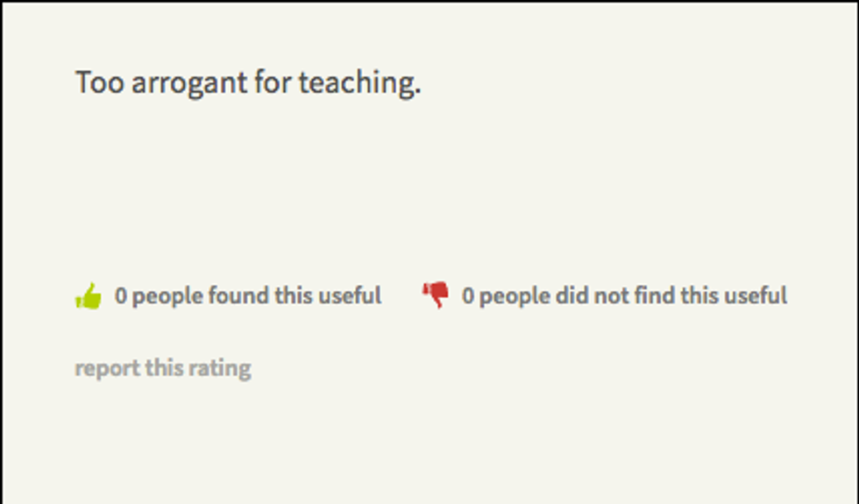Flag the review using 'report this rating'

point(163,367)
